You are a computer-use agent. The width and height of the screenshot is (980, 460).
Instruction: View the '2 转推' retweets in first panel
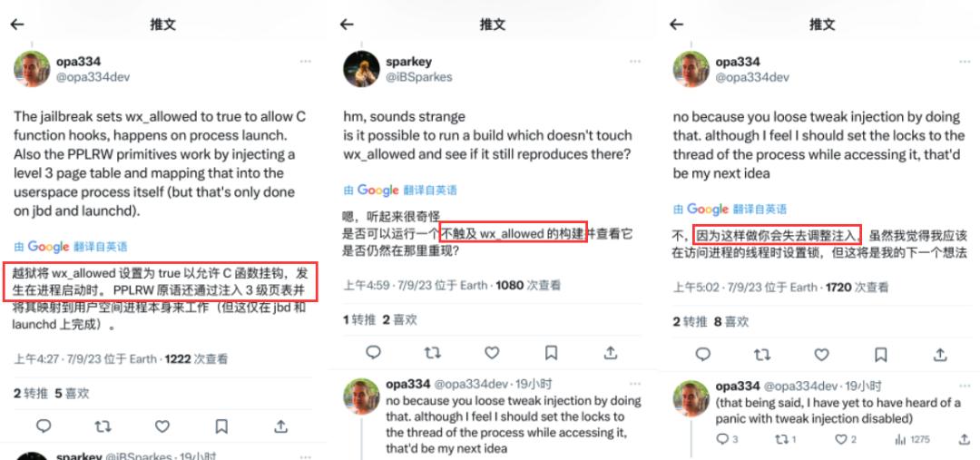(31, 393)
